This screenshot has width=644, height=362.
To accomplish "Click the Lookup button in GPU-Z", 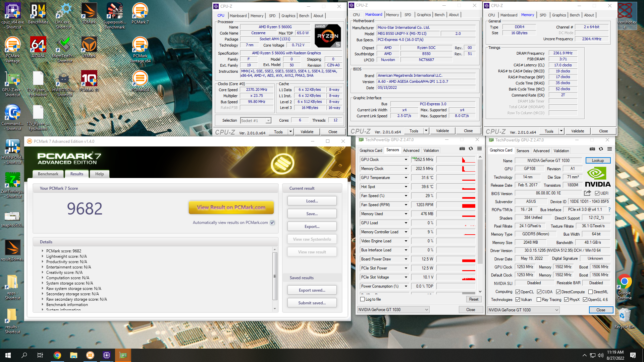I will 598,161.
